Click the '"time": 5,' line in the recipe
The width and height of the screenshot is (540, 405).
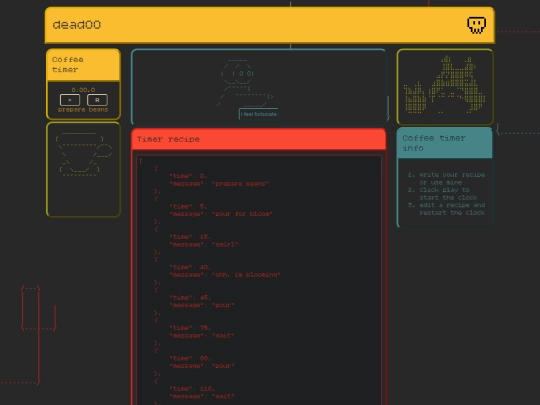[188, 206]
